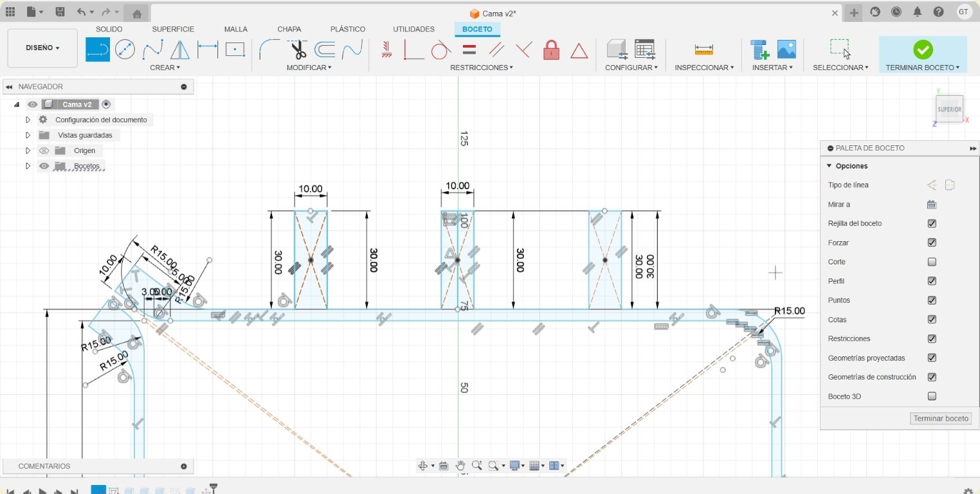Select the Sketch Dimension tool
Screen dimensions: 980x494
click(207, 50)
